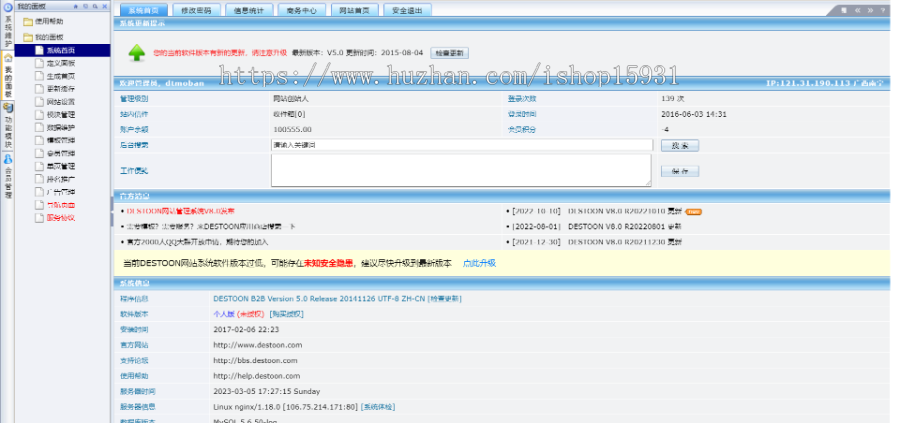
Task: Open the 收件箱[0] inbox link
Action: point(289,114)
